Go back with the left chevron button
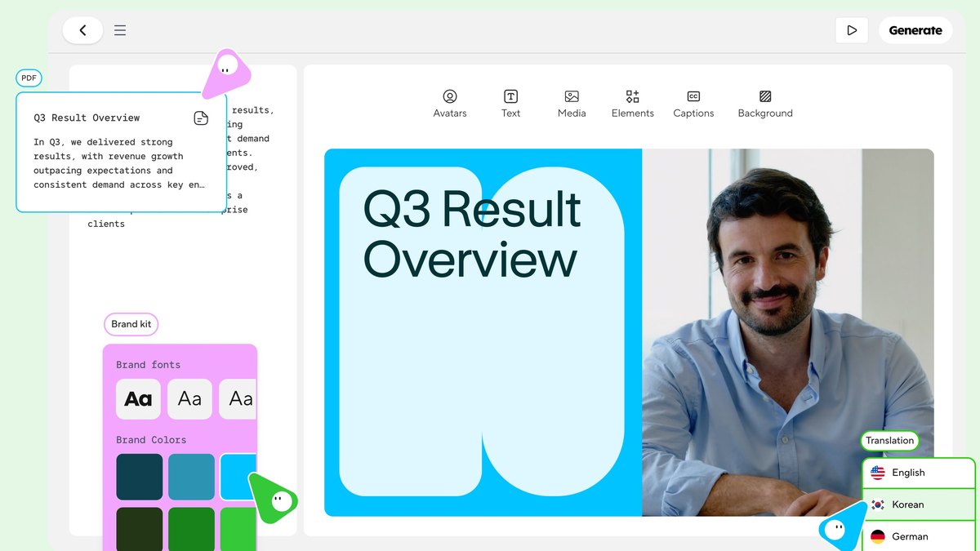 82,30
